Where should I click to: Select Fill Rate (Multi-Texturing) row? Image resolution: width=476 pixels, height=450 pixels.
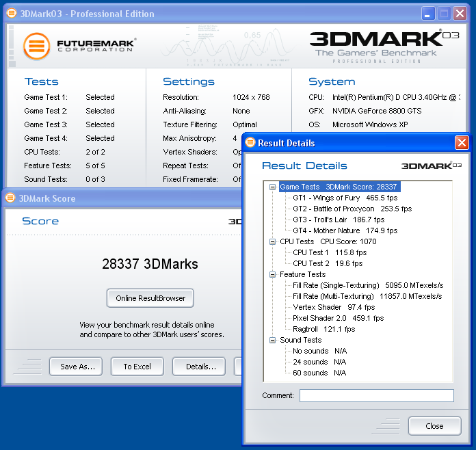[367, 296]
